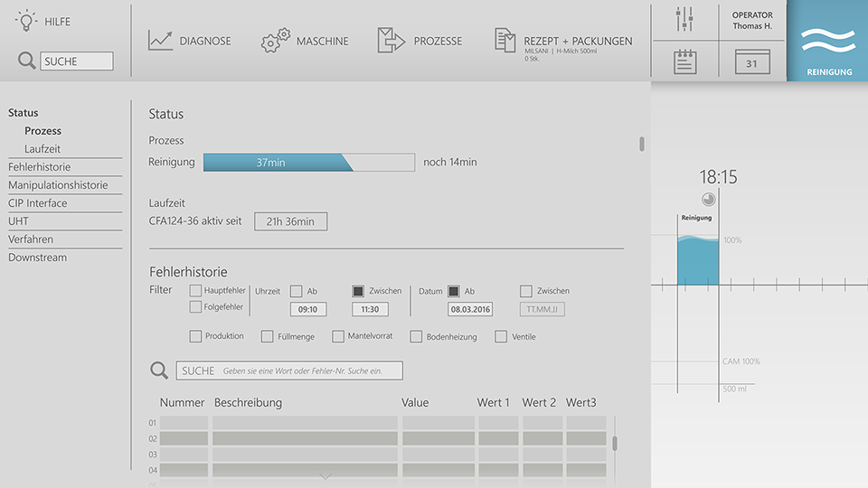Click the magnifier icon beside top search

(26, 61)
